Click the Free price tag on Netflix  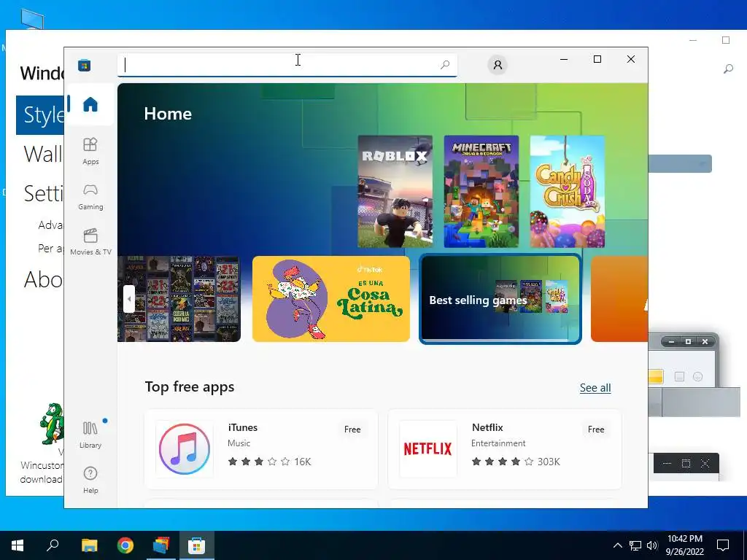(x=596, y=429)
